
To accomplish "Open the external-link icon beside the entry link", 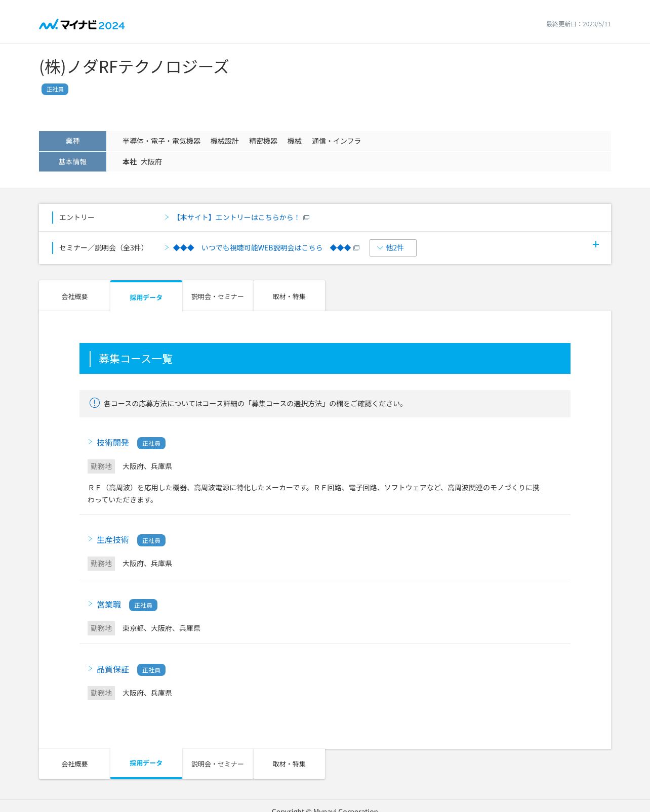I will (306, 218).
